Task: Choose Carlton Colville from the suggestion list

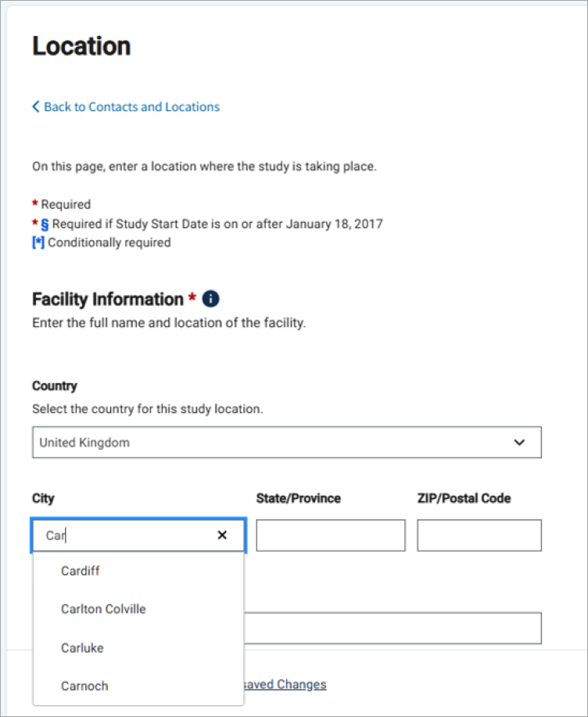Action: [x=103, y=609]
